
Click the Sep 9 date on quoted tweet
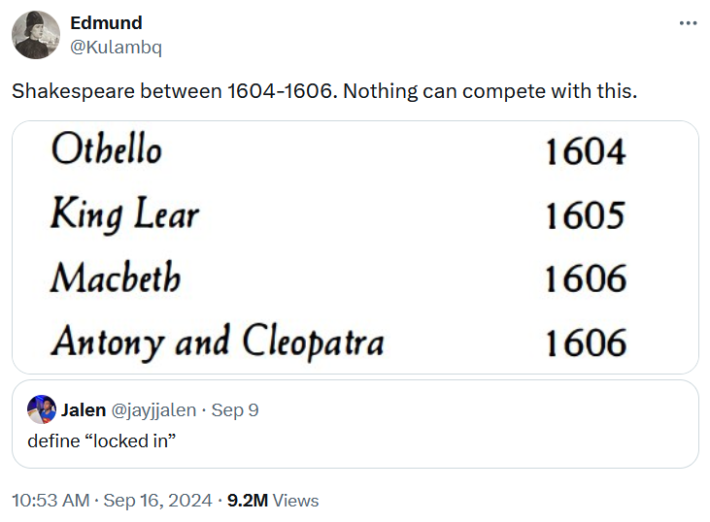coord(236,410)
